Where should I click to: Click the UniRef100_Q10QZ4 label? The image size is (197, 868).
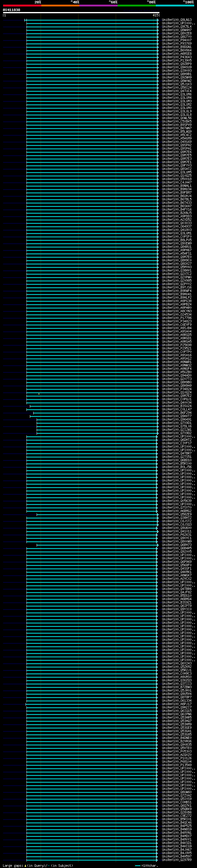pyautogui.click(x=177, y=392)
